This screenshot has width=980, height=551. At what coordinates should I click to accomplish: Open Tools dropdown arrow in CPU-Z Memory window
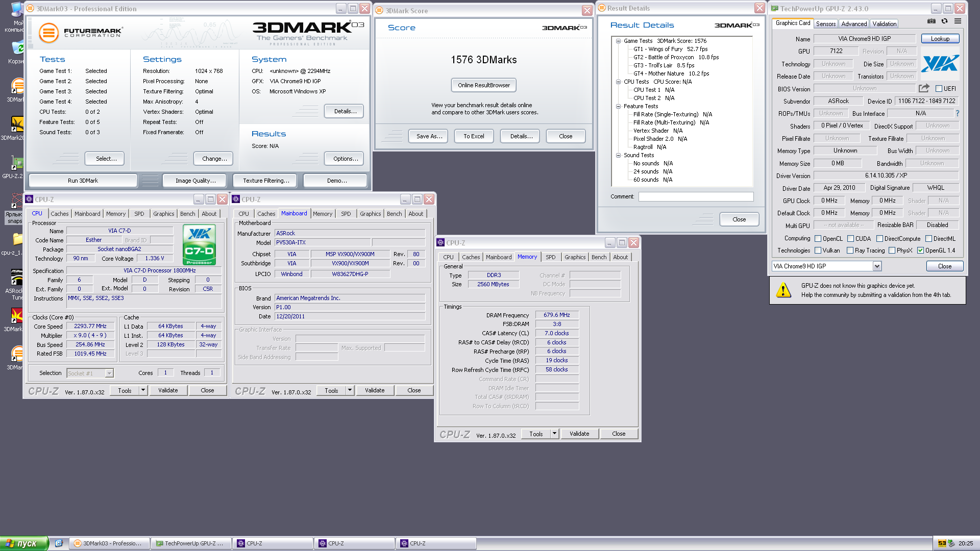(x=554, y=434)
